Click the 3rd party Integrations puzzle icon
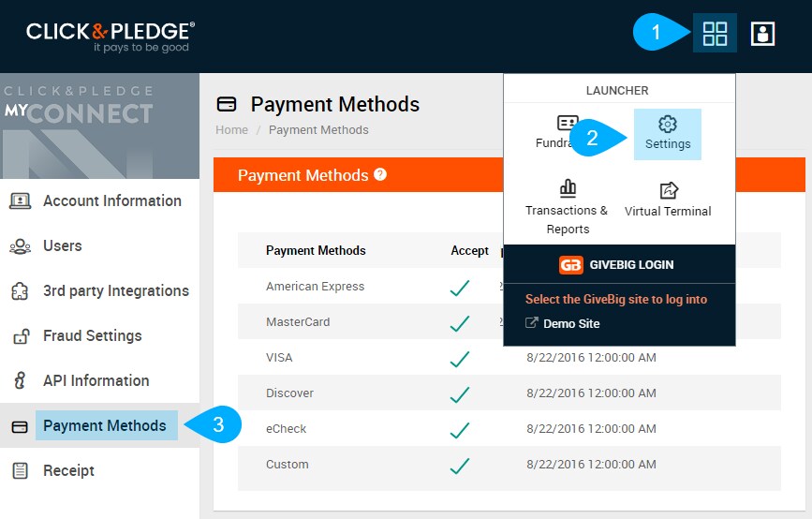The height and width of the screenshot is (519, 812). (x=20, y=291)
